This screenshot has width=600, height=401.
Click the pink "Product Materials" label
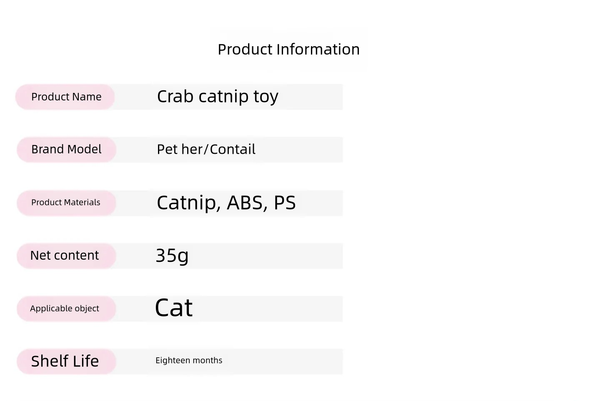pyautogui.click(x=66, y=202)
